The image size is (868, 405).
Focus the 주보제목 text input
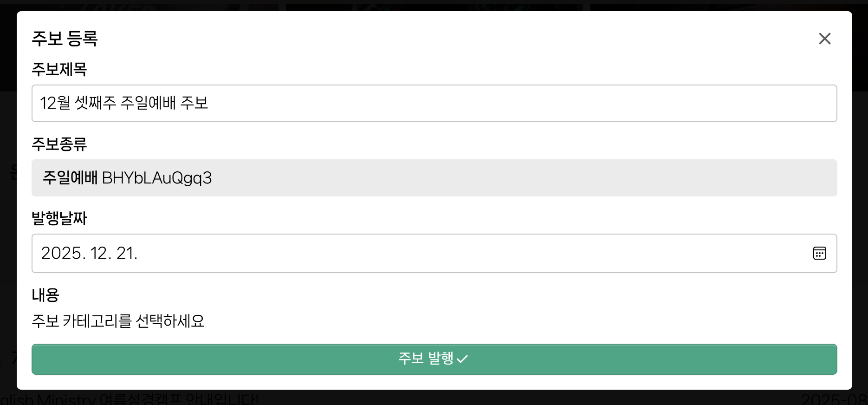[x=434, y=103]
